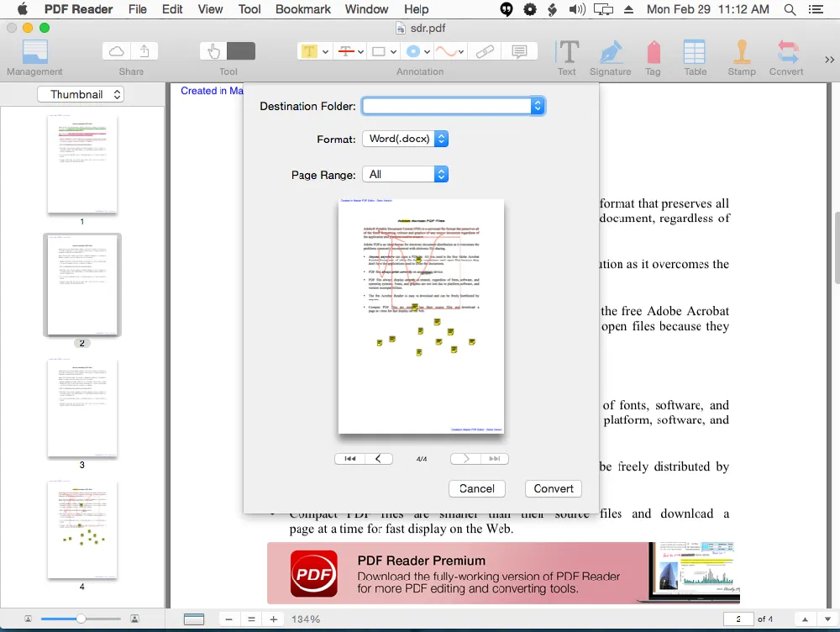
Task: Click the Table tool icon
Action: [x=695, y=52]
